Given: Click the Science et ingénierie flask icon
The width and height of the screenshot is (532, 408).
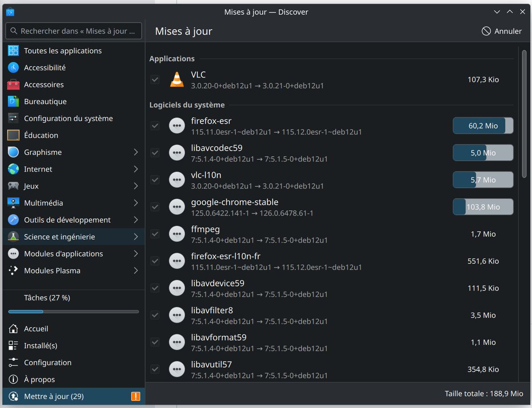Looking at the screenshot, I should pos(13,237).
